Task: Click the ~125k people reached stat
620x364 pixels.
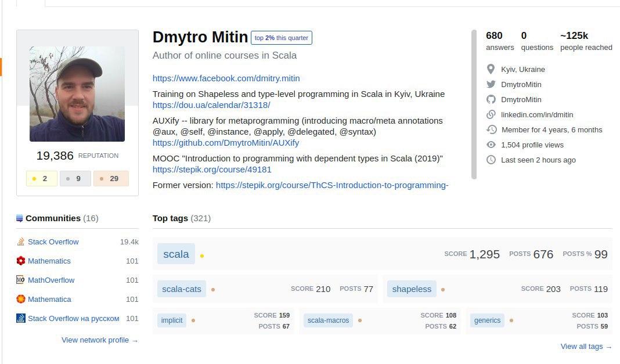Action: 586,41
